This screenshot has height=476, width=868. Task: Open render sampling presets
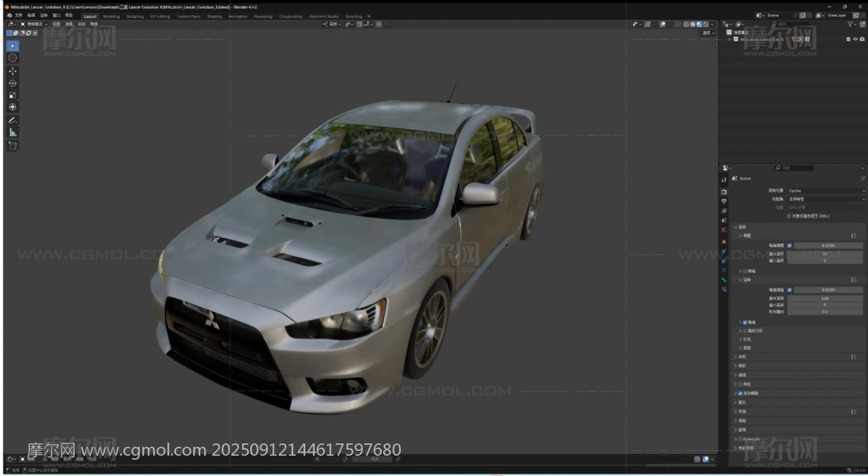click(x=854, y=279)
